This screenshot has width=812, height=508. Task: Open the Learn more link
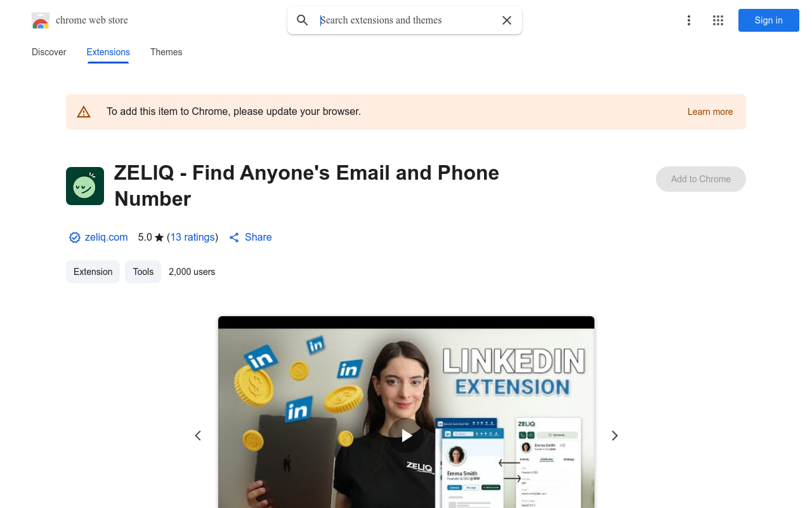(x=710, y=112)
